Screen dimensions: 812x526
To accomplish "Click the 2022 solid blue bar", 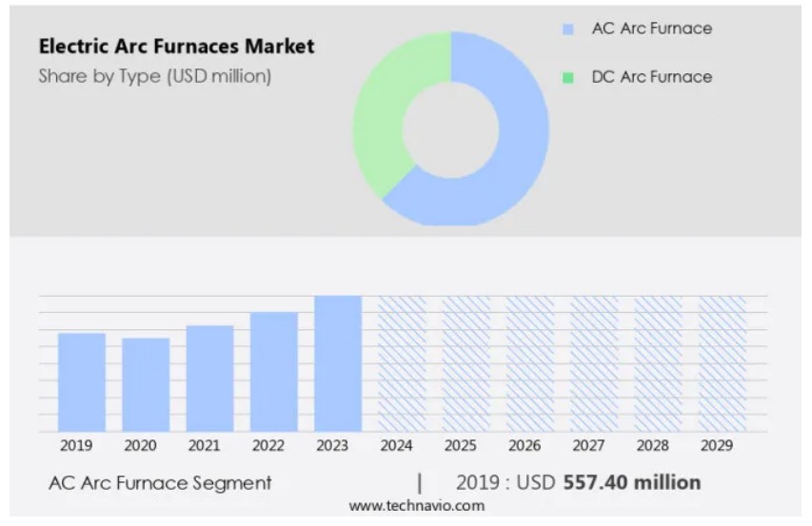I will 274,372.
